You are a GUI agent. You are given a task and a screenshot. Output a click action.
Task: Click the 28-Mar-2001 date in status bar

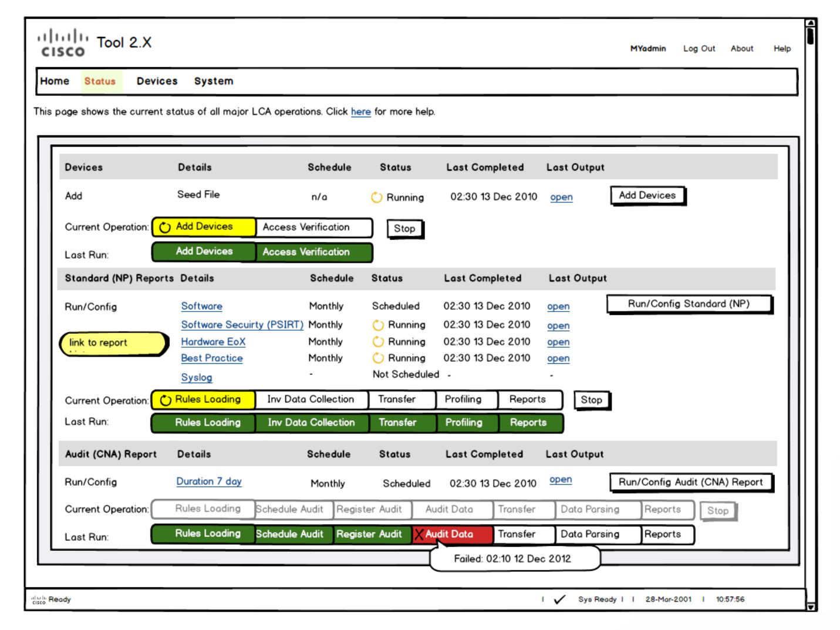[669, 599]
